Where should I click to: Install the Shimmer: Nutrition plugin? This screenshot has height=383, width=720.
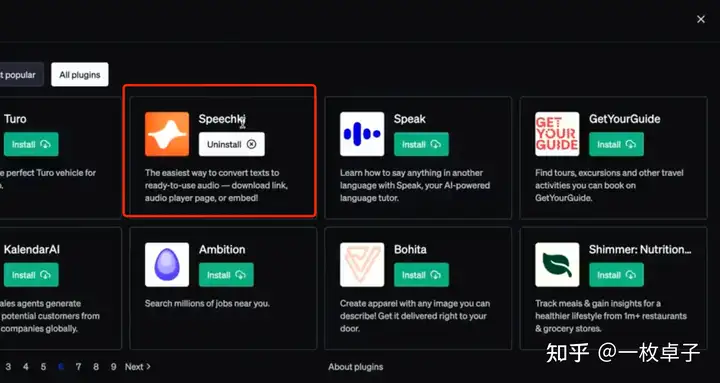point(616,275)
